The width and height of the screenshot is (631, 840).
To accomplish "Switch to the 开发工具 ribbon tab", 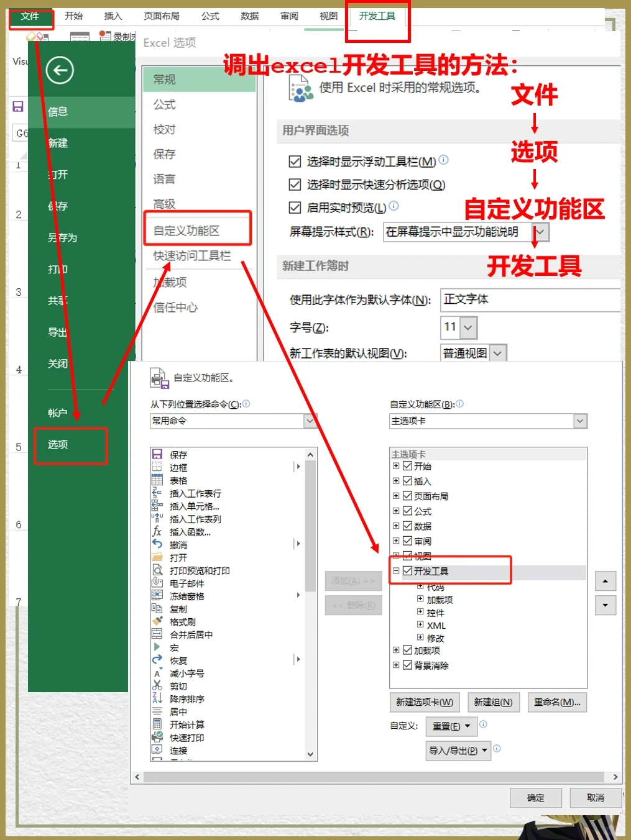I will coord(377,16).
